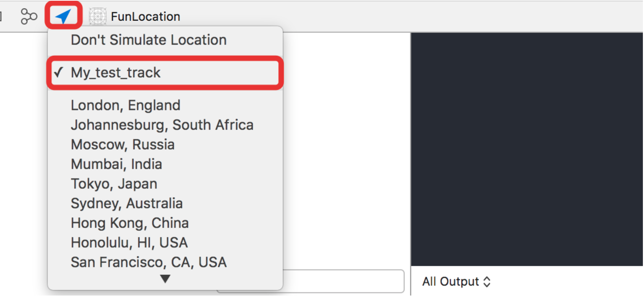Click the menu's scroll-down arrow
The width and height of the screenshot is (644, 297).
pyautogui.click(x=165, y=279)
